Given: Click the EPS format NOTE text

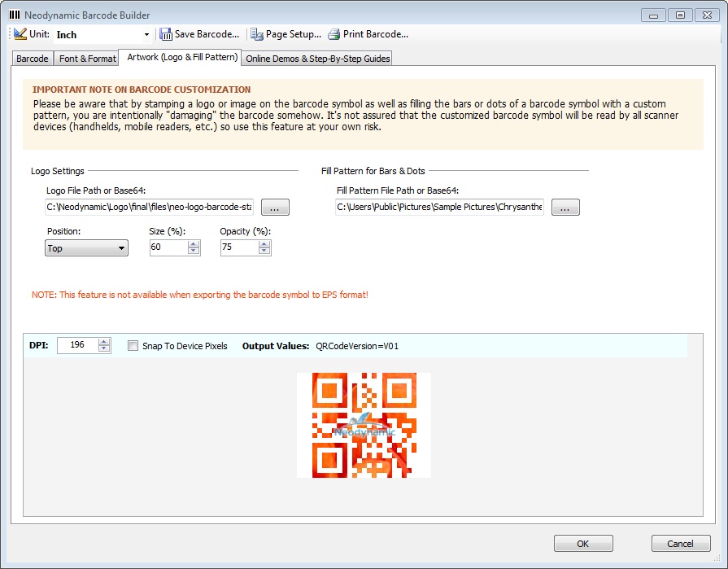Looking at the screenshot, I should (x=199, y=295).
